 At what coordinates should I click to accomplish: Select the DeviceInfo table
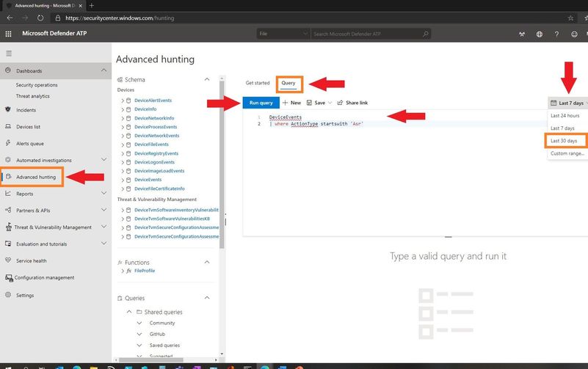[145, 109]
